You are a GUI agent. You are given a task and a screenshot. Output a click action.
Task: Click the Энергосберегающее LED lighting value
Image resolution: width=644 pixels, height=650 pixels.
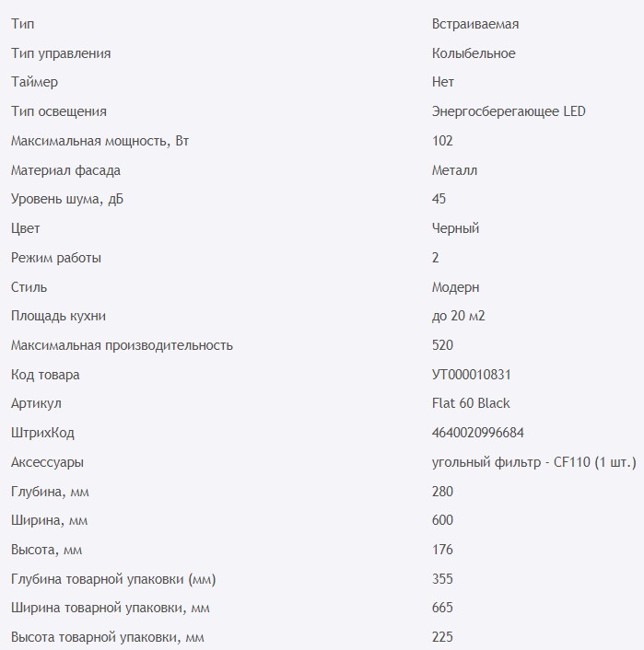tap(509, 111)
